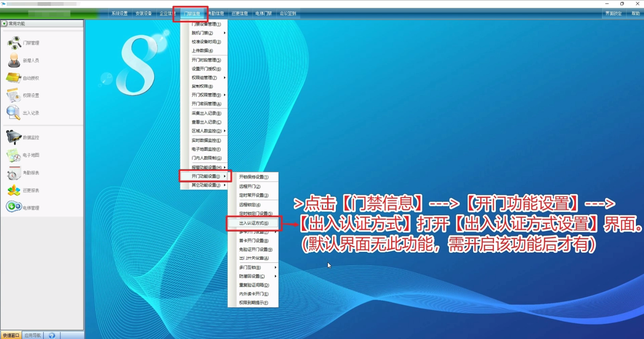Click the 新增人员 person icon
The width and height of the screenshot is (644, 339).
(x=14, y=60)
